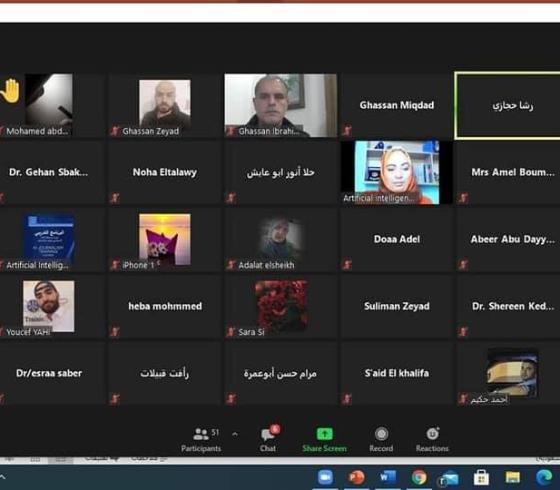The width and height of the screenshot is (560, 490).
Task: Click muted mic icon on heba mohmmed tile
Action: [115, 331]
